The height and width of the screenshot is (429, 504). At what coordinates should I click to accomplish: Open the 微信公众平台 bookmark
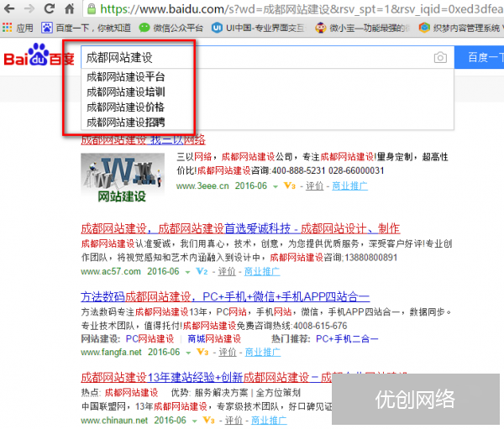click(x=171, y=28)
